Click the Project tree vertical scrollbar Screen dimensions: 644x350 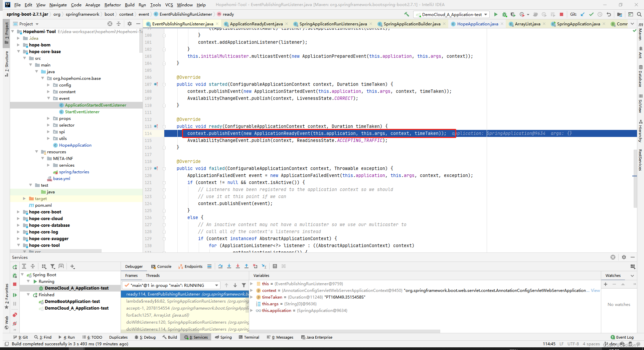(141, 40)
